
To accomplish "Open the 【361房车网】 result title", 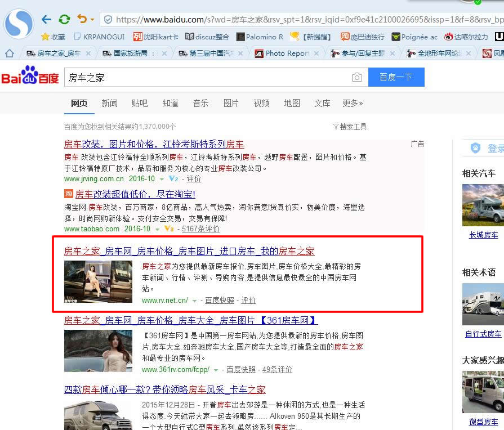I will pos(191,320).
